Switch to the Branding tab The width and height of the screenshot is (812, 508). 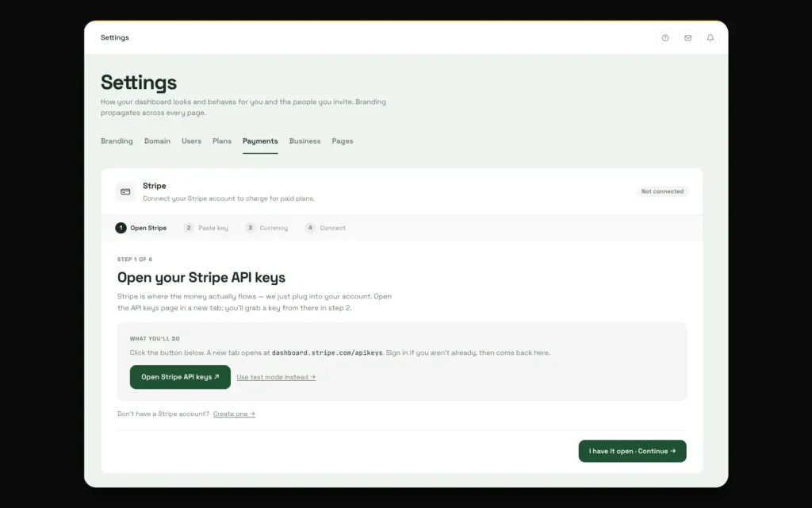click(x=117, y=141)
